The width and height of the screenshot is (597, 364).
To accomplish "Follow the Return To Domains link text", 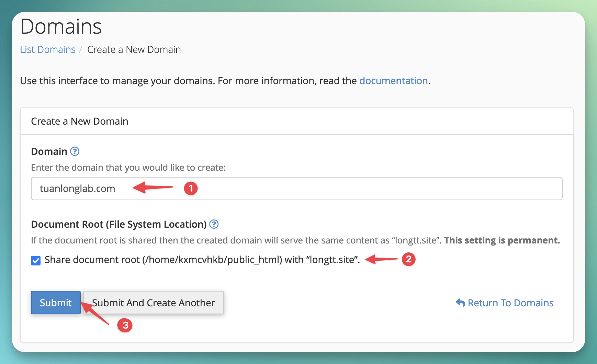I will click(x=510, y=303).
